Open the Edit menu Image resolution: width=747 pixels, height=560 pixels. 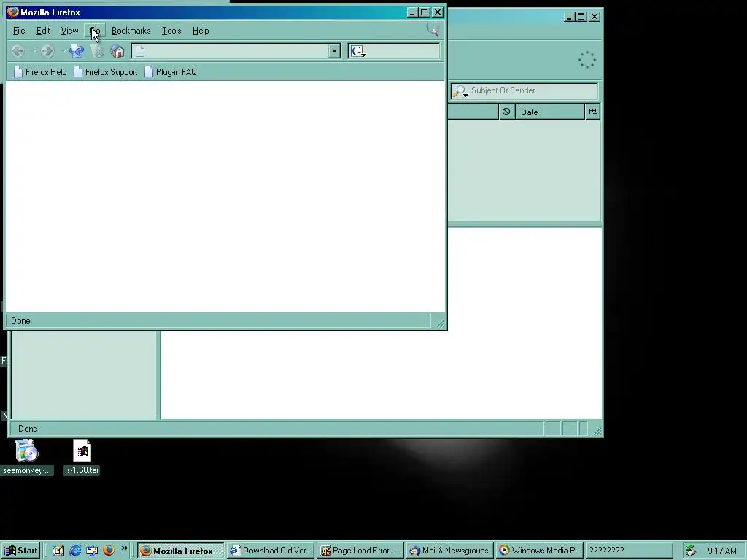43,31
